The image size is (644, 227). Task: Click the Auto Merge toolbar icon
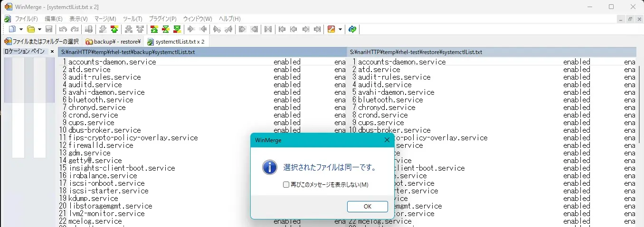pos(268,29)
